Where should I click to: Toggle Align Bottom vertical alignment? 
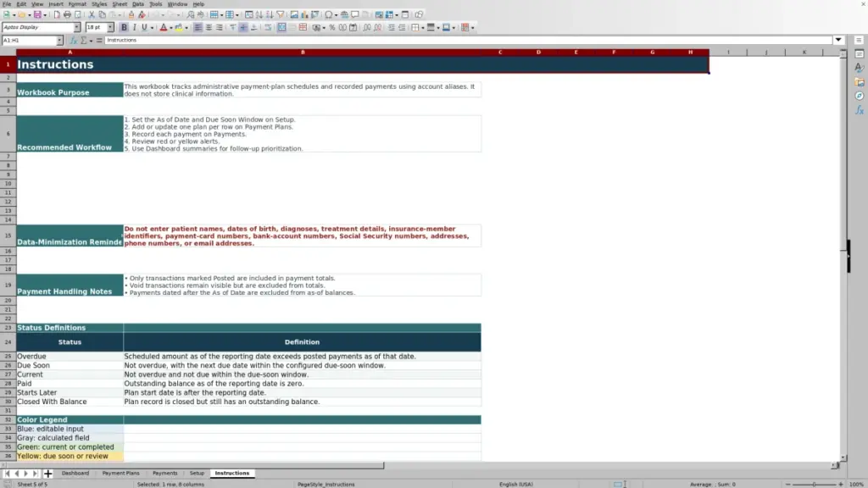click(x=254, y=27)
